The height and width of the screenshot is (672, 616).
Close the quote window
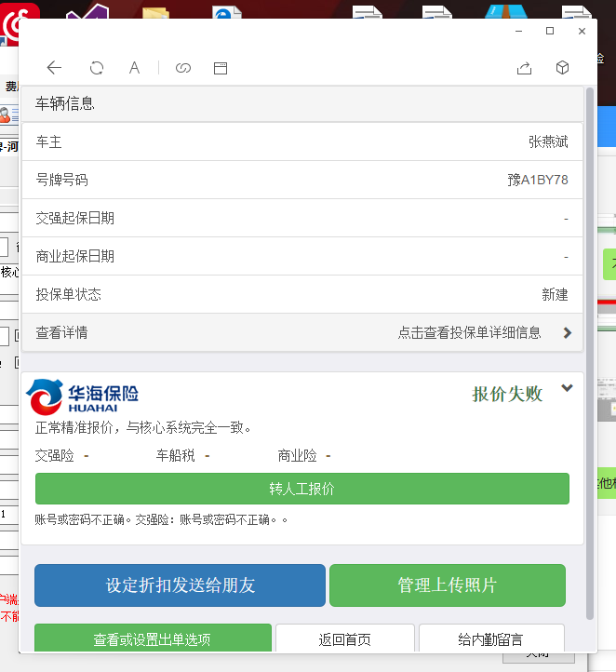coord(582,32)
